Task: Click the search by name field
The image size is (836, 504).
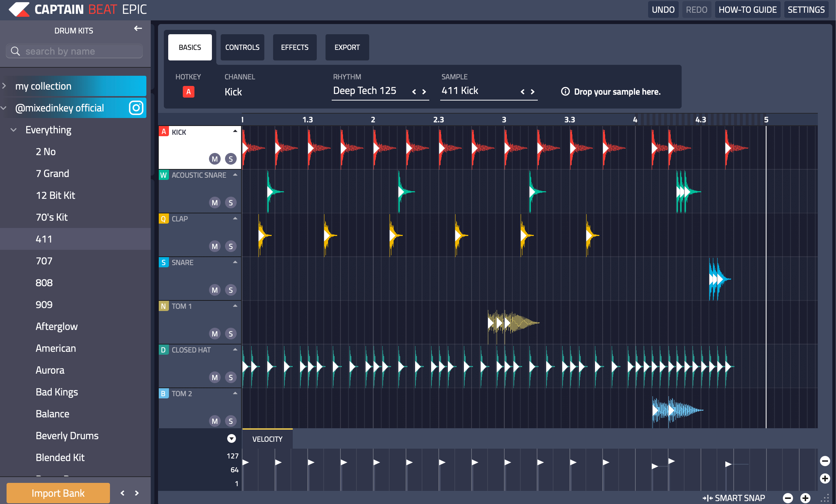Action: (x=74, y=51)
